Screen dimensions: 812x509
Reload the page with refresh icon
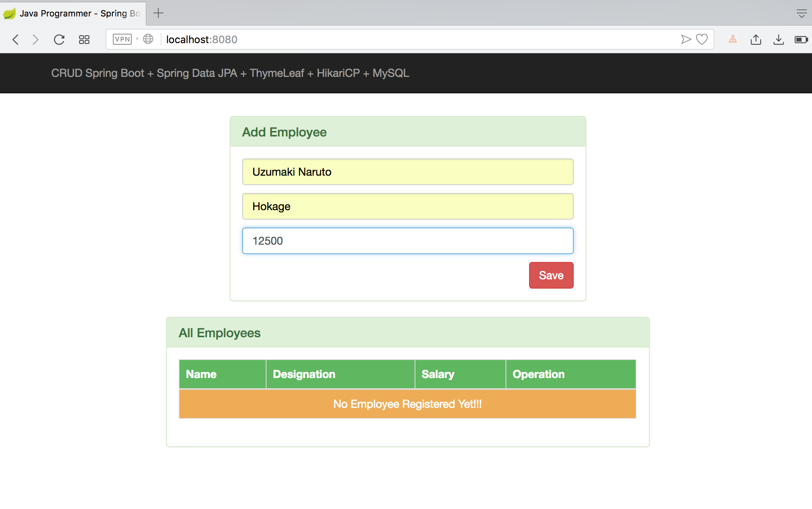click(x=59, y=40)
